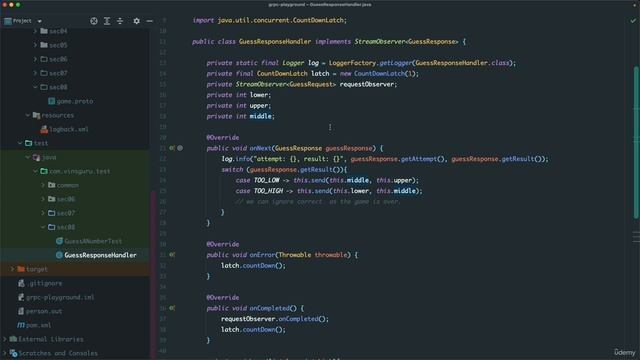640x360 pixels.
Task: Click the onError method name
Action: (262, 255)
